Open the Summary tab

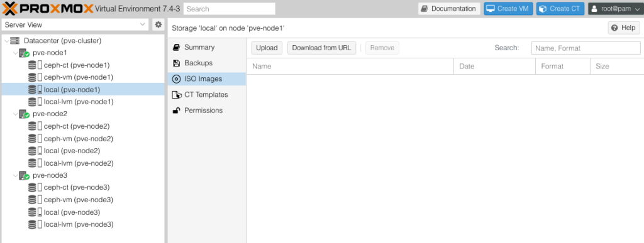(x=207, y=48)
